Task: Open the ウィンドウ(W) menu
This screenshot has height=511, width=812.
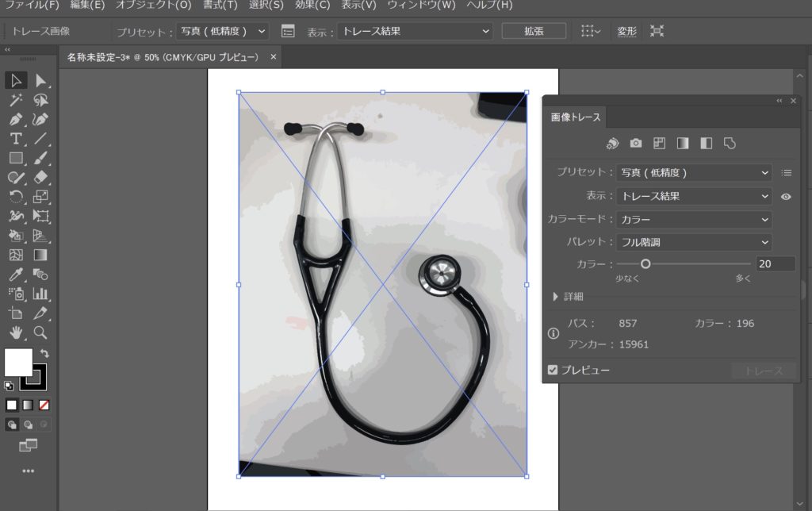Action: pos(422,6)
